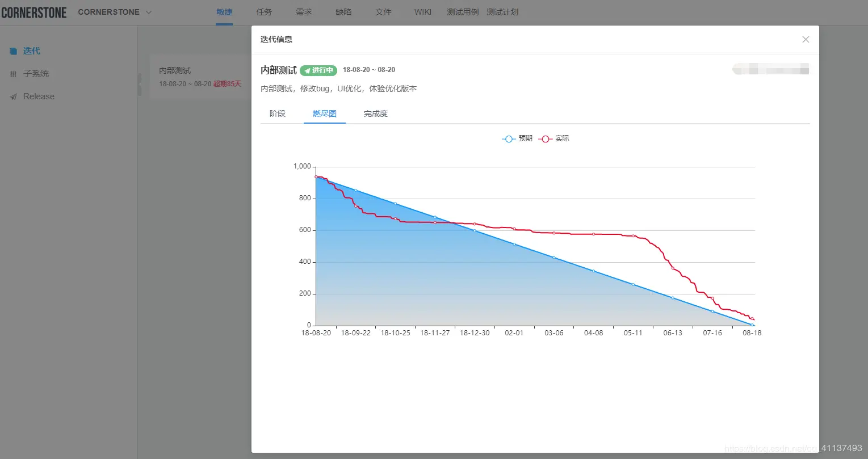The image size is (868, 459).
Task: Click the 进行中 status badge
Action: pos(318,70)
